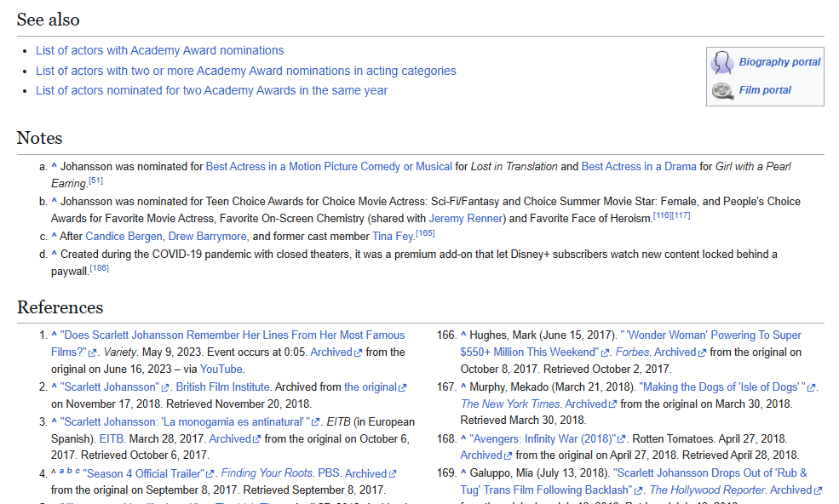Click footnote marker 186 after paywall
The height and width of the screenshot is (504, 839).
point(100,269)
